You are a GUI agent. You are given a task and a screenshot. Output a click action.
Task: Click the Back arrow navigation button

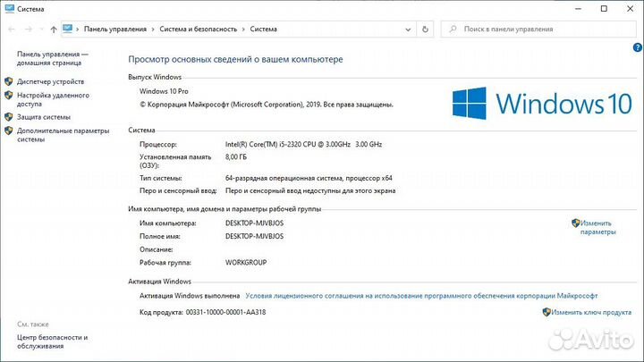pos(12,29)
